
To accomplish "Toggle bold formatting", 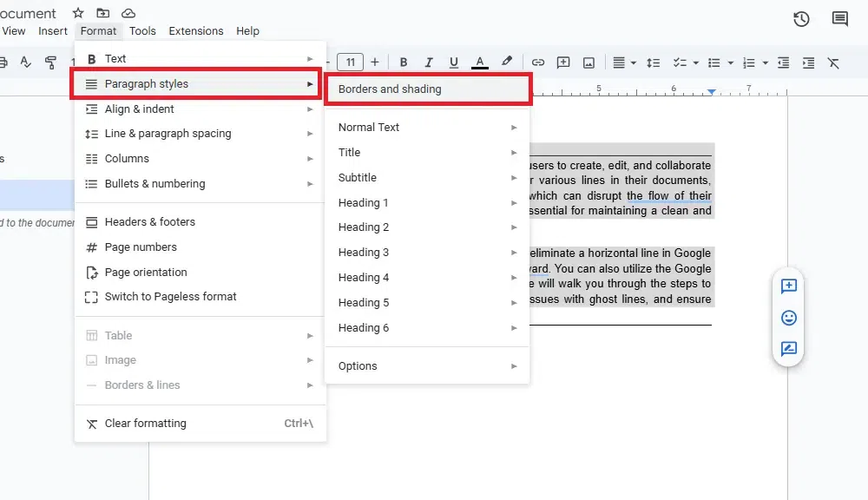I will click(403, 62).
